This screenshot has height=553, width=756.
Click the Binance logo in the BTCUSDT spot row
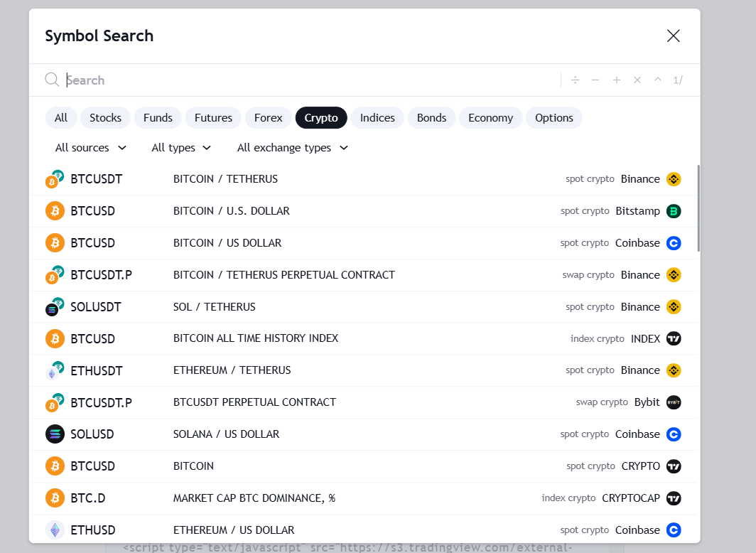point(674,179)
